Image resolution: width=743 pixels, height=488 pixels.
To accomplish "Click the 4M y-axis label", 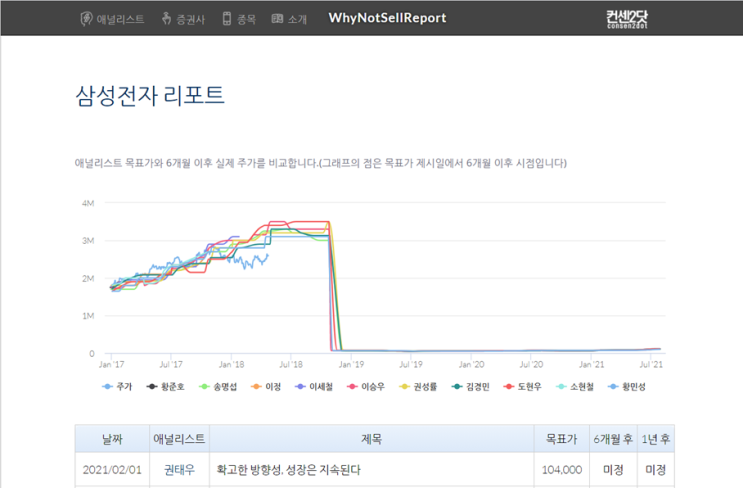I will pos(88,203).
